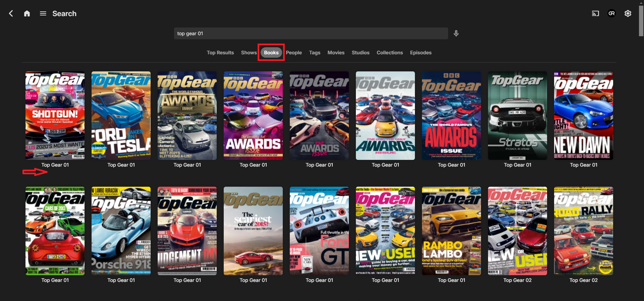Click the search field with "top gear 01"
Image resolution: width=644 pixels, height=301 pixels.
(x=311, y=34)
